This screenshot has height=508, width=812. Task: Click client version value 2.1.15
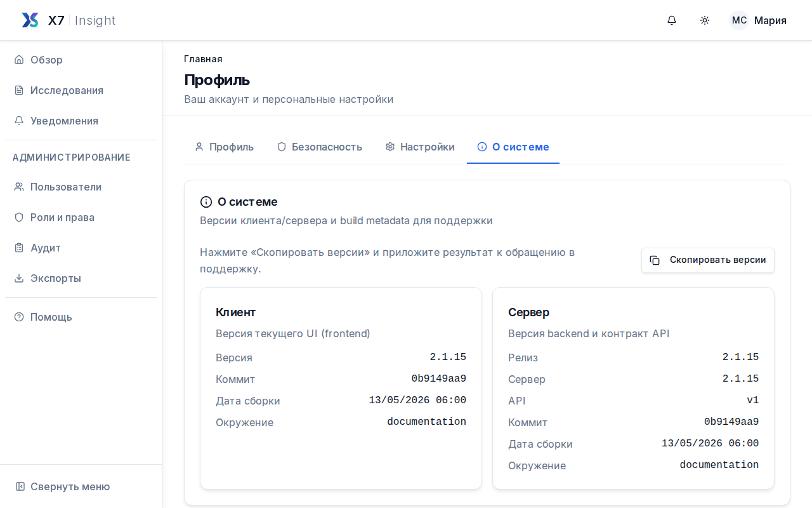[x=448, y=357]
